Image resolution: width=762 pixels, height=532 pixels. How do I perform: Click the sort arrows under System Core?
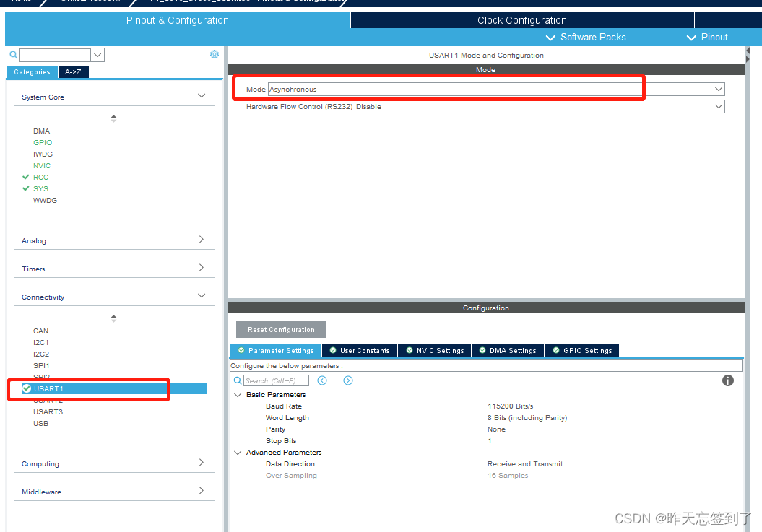[113, 118]
